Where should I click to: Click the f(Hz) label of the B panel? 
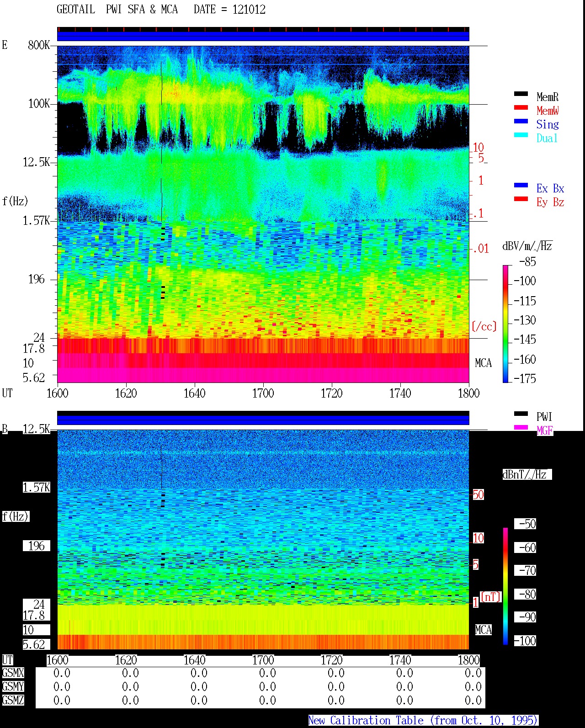coord(15,516)
